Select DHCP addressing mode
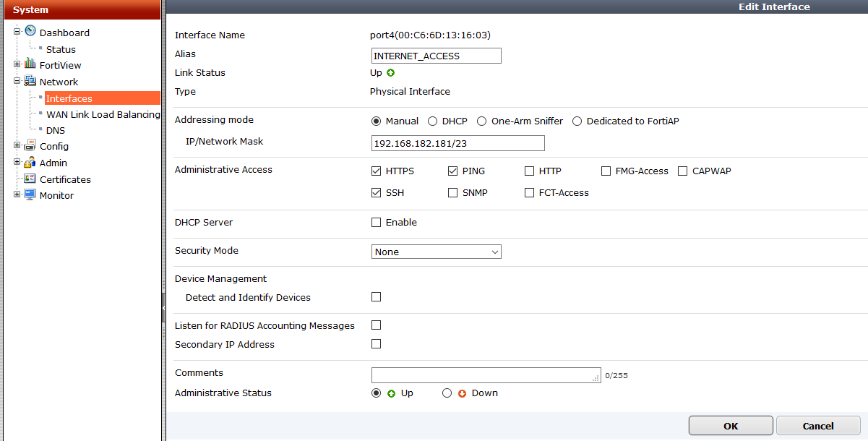This screenshot has height=441, width=868. (x=433, y=121)
